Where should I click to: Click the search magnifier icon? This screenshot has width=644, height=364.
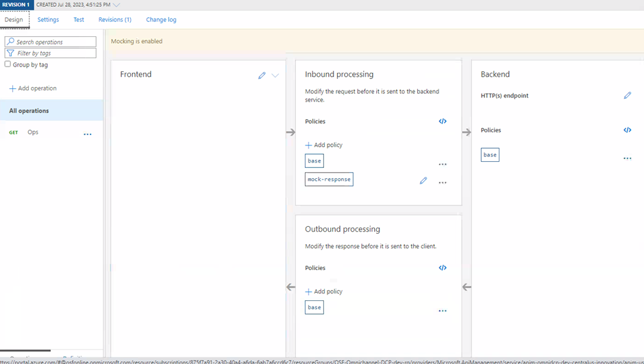click(x=11, y=42)
